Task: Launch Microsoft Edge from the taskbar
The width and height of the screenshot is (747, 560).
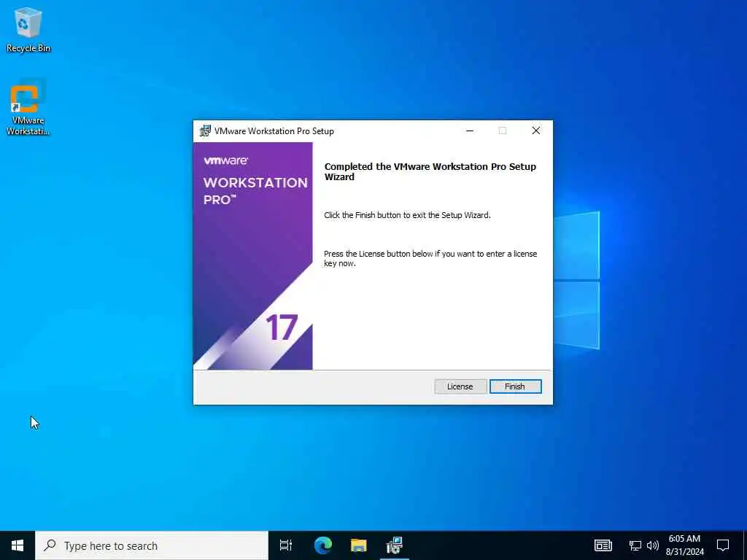Action: coord(322,545)
